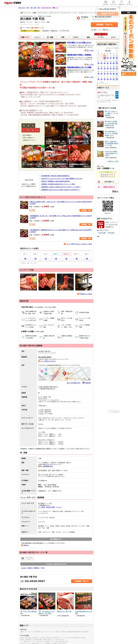
Task: Open the おすすめ icon in header
Action: click(105, 3)
